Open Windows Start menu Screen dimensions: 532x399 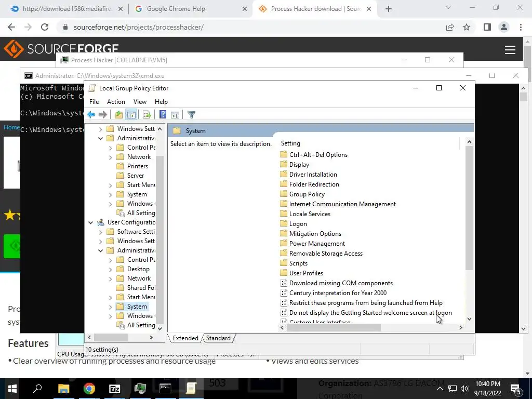click(12, 389)
